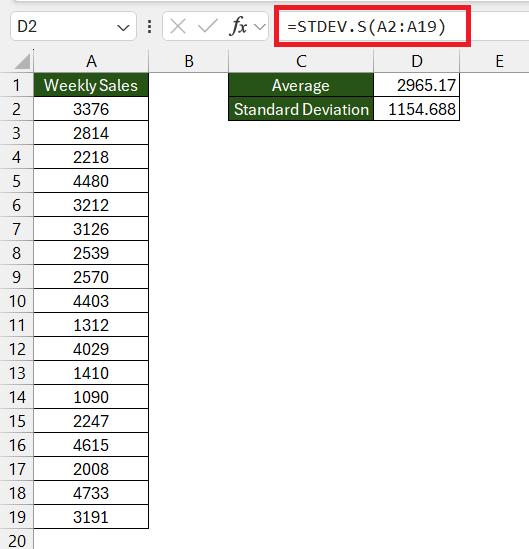Select cell with value 2247
Screen dimensions: 529x549
coord(91,421)
